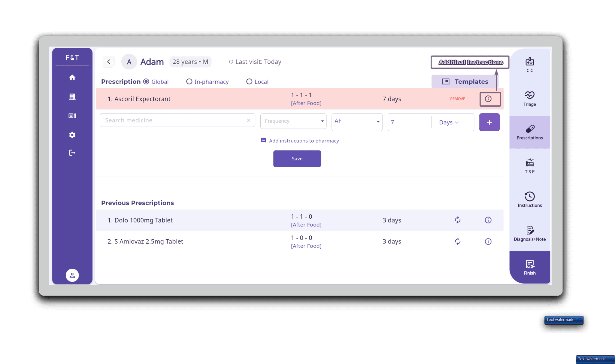Repeat the S Amlovaz 2.5mg Tablet prescription
Screen dimensions: 615x364
[x=458, y=241]
